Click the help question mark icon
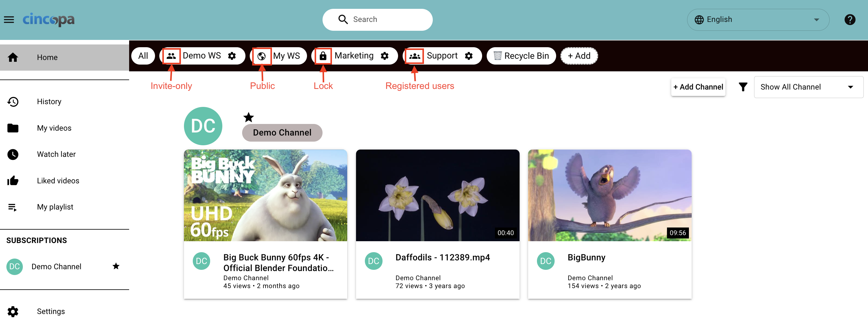This screenshot has height=321, width=868. [849, 19]
